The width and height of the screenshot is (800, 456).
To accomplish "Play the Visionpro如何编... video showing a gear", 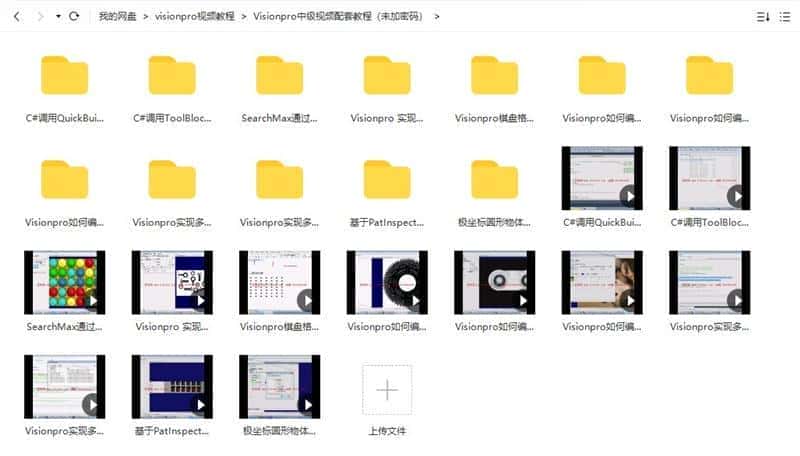I will (x=387, y=282).
